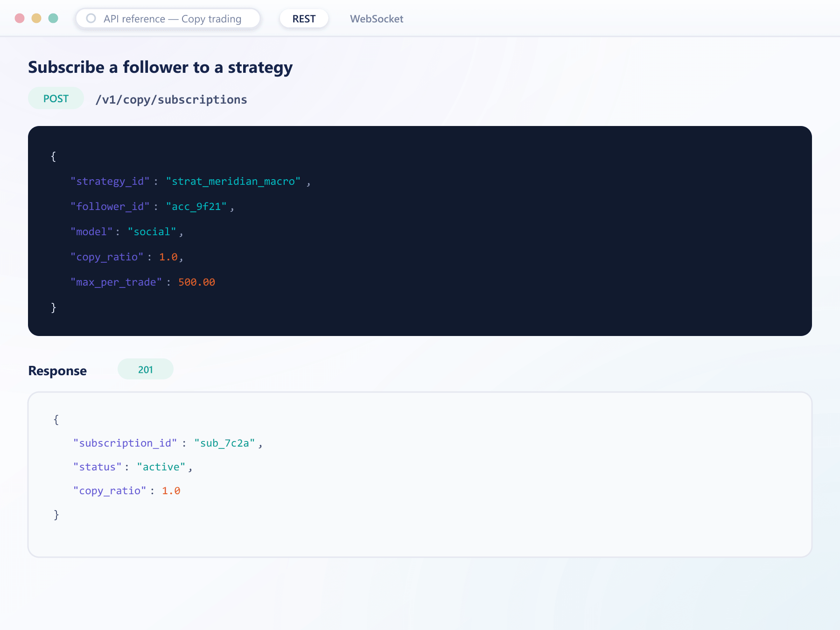Click the "social" value

point(152,231)
